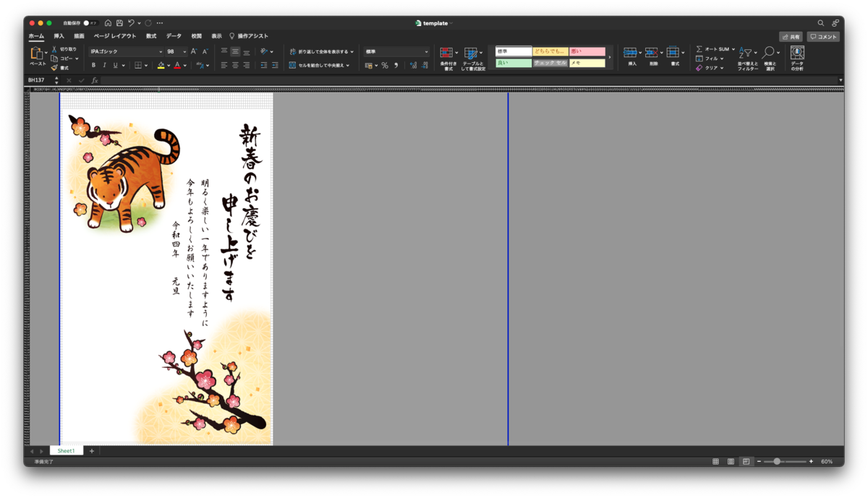The height and width of the screenshot is (498, 868).
Task: Click the insert function fx icon
Action: (x=95, y=80)
